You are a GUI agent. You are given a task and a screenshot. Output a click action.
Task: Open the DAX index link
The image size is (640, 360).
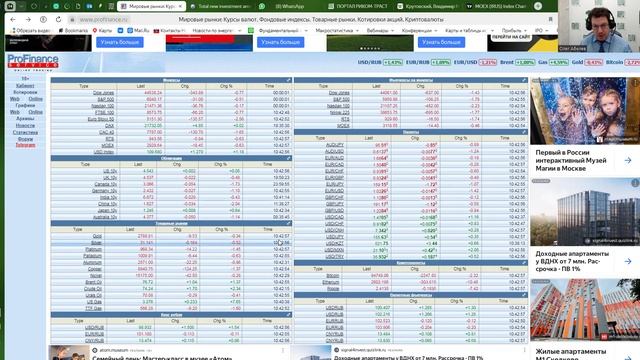pos(109,126)
